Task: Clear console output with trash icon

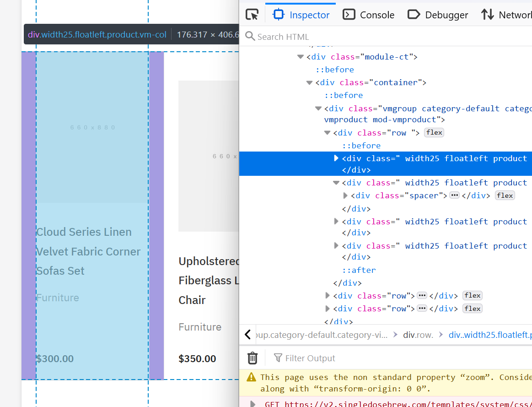Action: pyautogui.click(x=253, y=358)
